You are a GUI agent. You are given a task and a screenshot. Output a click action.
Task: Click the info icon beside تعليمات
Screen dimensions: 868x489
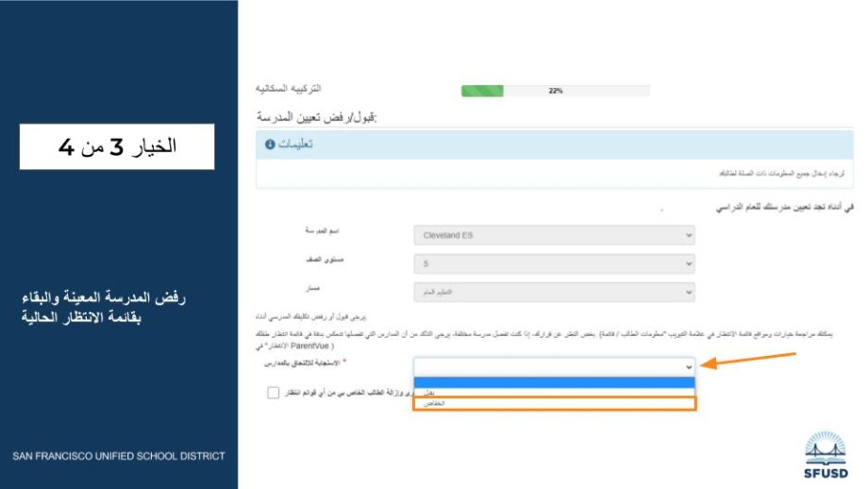(x=270, y=144)
